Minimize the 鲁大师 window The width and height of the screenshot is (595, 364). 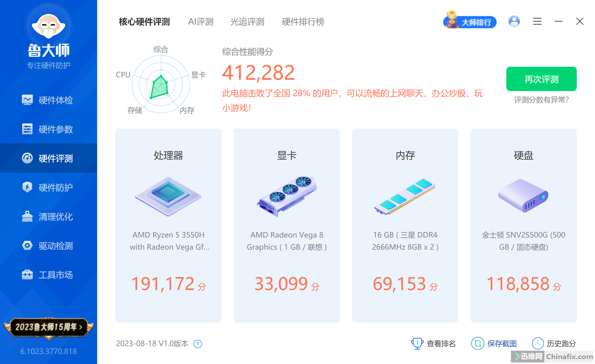(559, 21)
